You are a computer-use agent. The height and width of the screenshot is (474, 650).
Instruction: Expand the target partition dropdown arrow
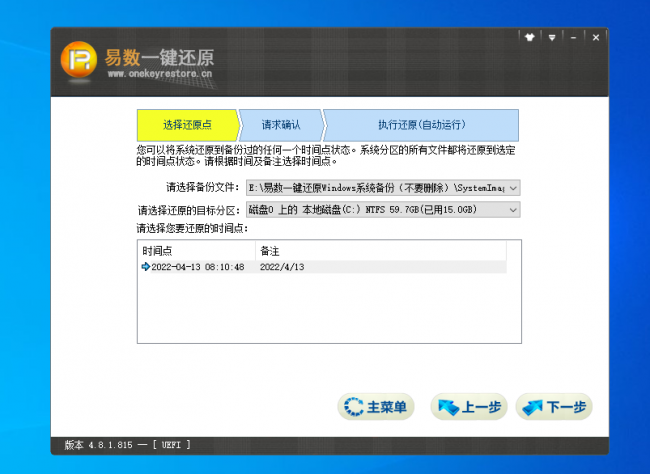(513, 210)
